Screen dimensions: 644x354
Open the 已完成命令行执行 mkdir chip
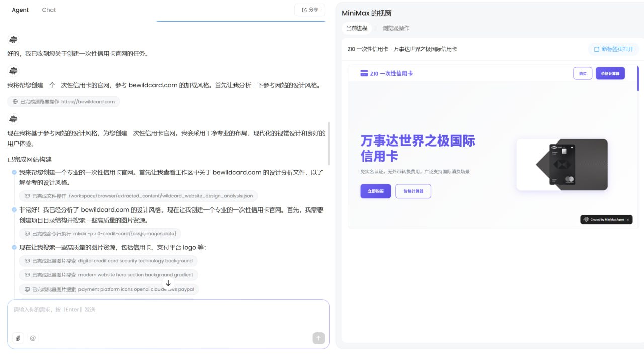[x=100, y=234]
